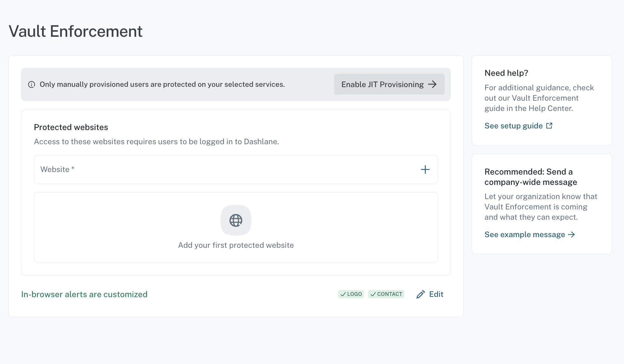Click the LOGO checkmark badge

[351, 294]
